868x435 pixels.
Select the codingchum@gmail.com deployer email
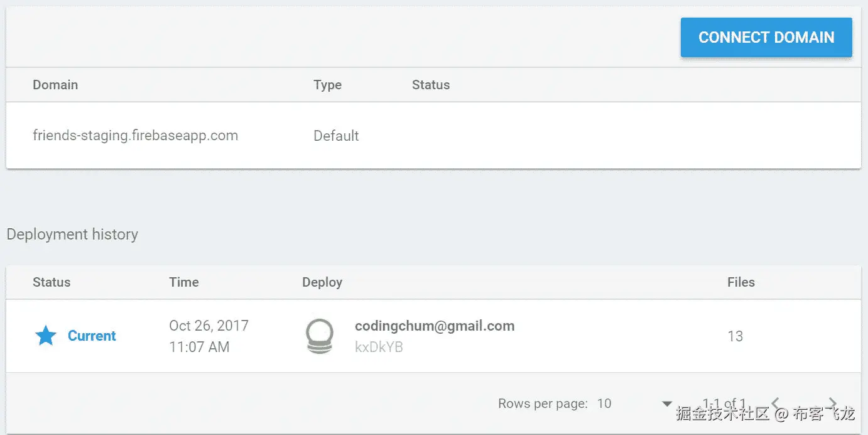[435, 326]
